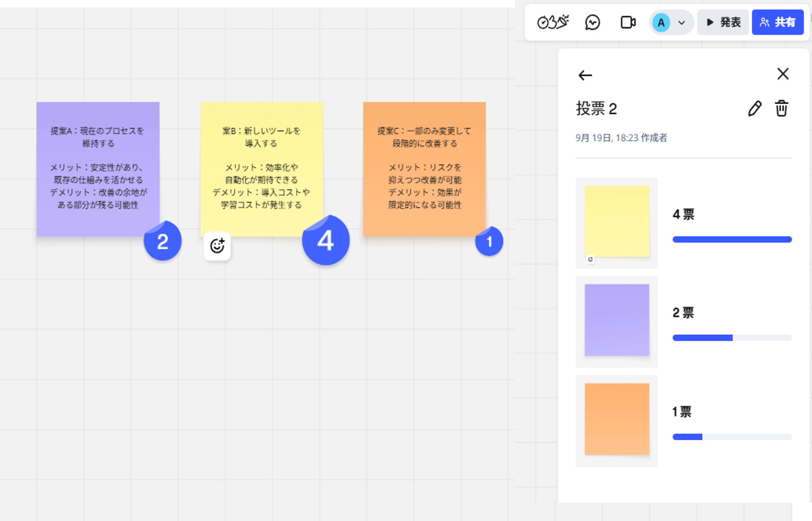Close the voting results panel

(x=783, y=74)
